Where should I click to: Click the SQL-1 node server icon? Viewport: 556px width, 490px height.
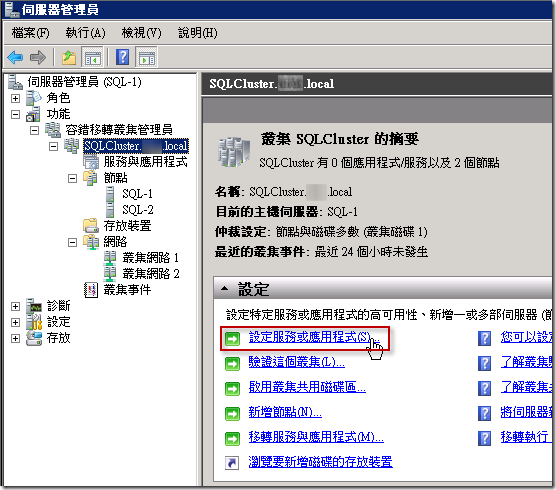(110, 194)
